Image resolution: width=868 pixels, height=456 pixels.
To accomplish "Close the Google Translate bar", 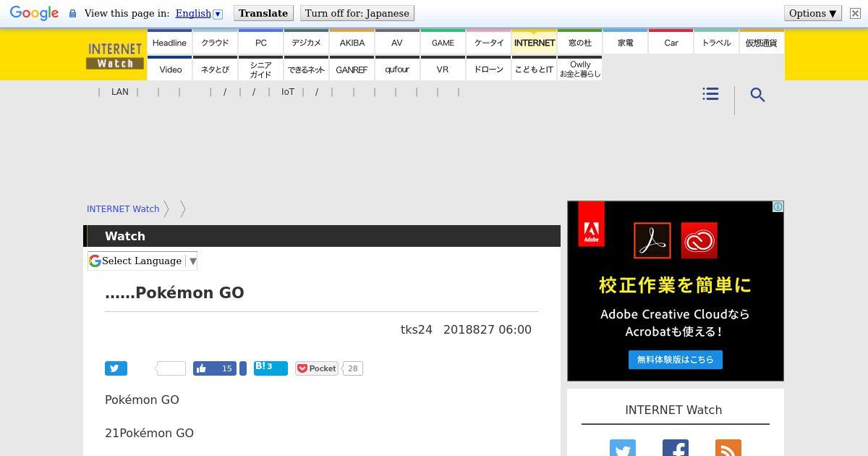I will (855, 13).
